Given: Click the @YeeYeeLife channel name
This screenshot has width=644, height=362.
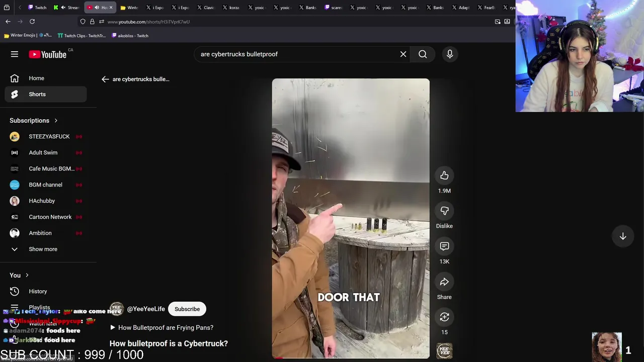Looking at the screenshot, I should point(146,309).
